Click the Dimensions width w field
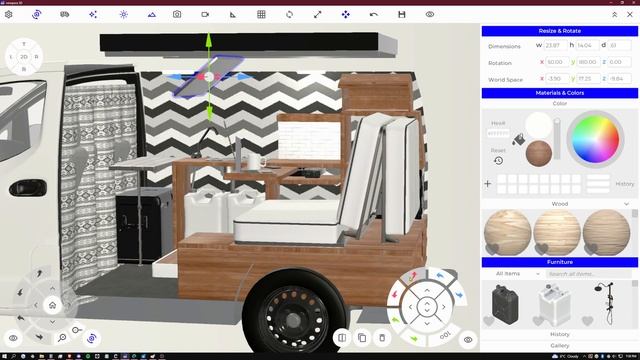Image resolution: width=640 pixels, height=360 pixels. click(x=555, y=45)
